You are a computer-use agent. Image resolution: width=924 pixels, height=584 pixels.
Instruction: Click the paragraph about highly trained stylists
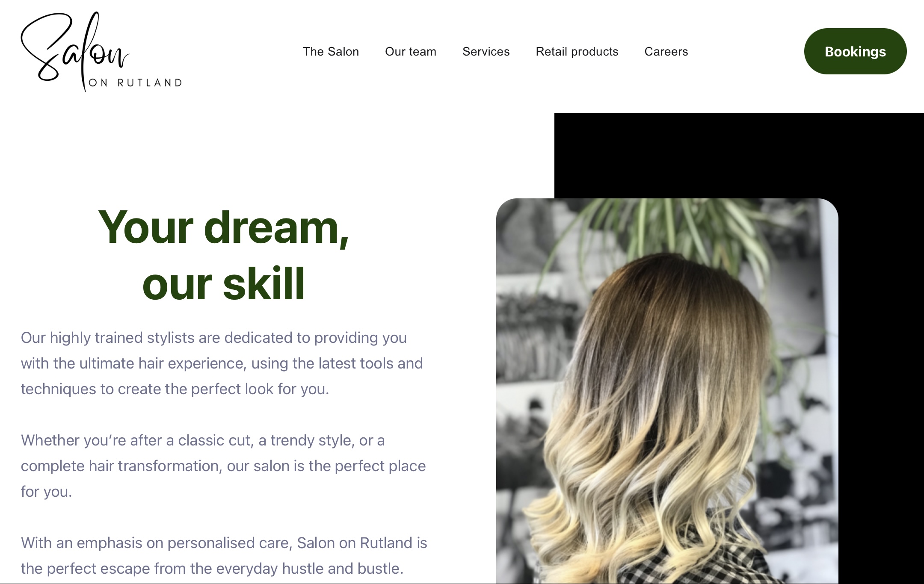222,363
